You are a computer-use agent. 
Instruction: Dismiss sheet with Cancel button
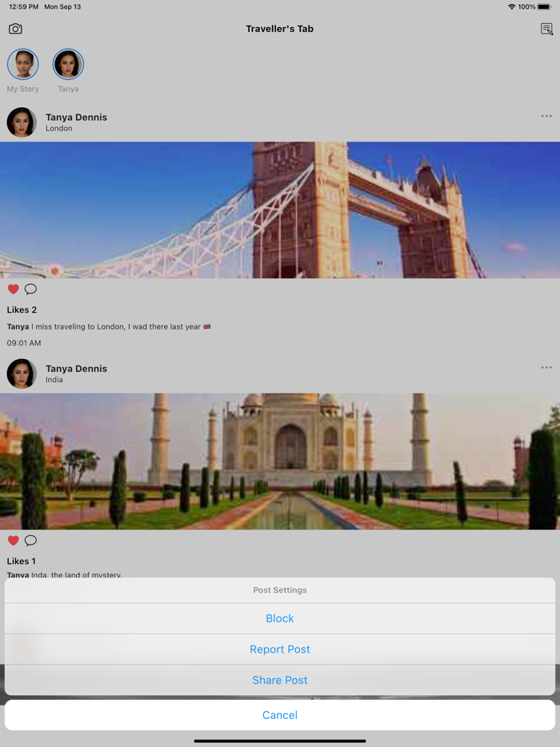coord(280,715)
